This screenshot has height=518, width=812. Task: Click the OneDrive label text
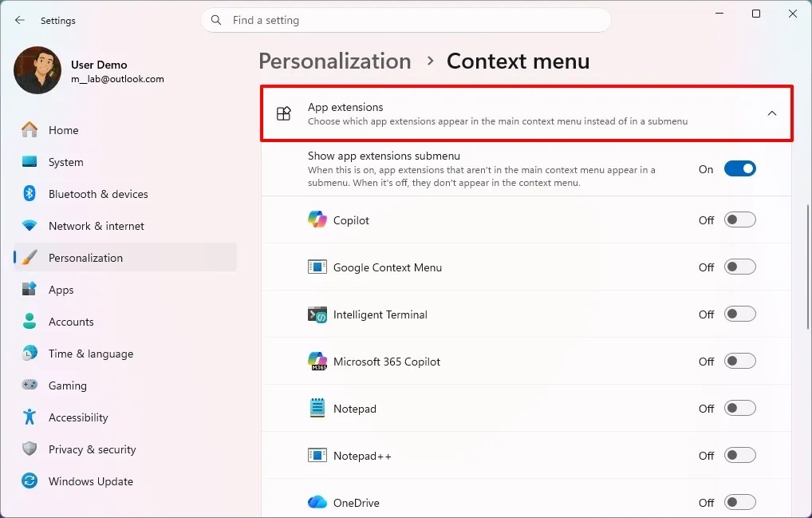point(357,503)
